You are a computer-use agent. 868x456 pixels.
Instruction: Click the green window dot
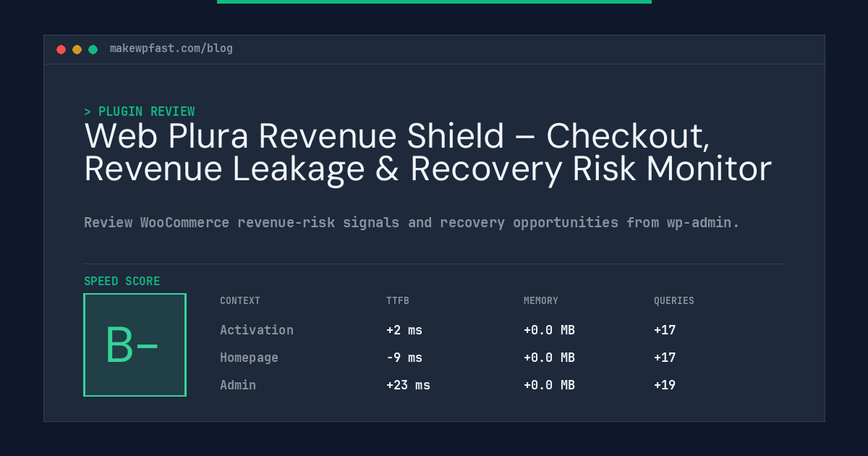pyautogui.click(x=93, y=49)
